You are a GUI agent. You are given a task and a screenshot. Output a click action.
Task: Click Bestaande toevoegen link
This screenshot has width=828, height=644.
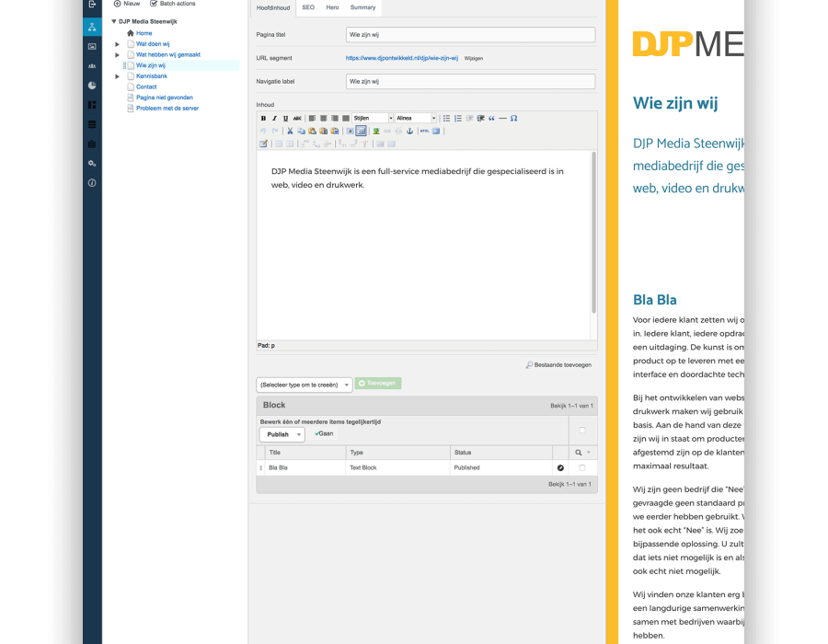[x=558, y=364]
